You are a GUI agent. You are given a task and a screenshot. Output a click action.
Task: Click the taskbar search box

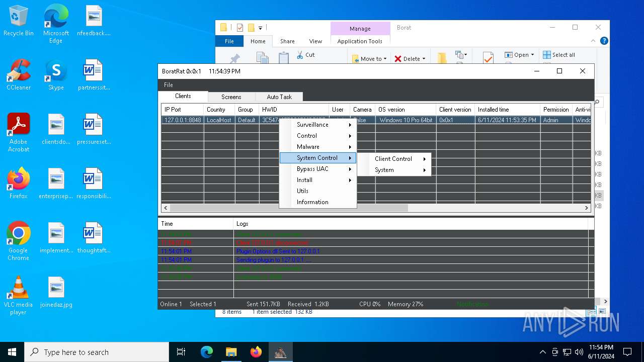[97, 352]
